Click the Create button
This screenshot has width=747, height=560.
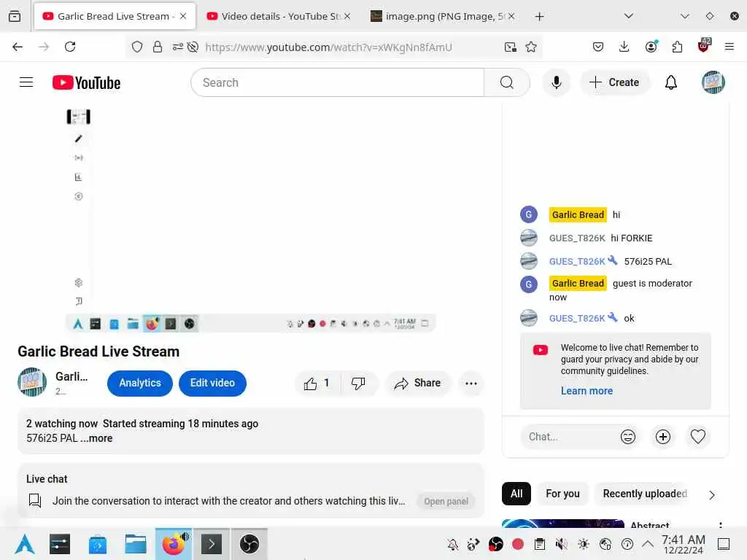(614, 82)
